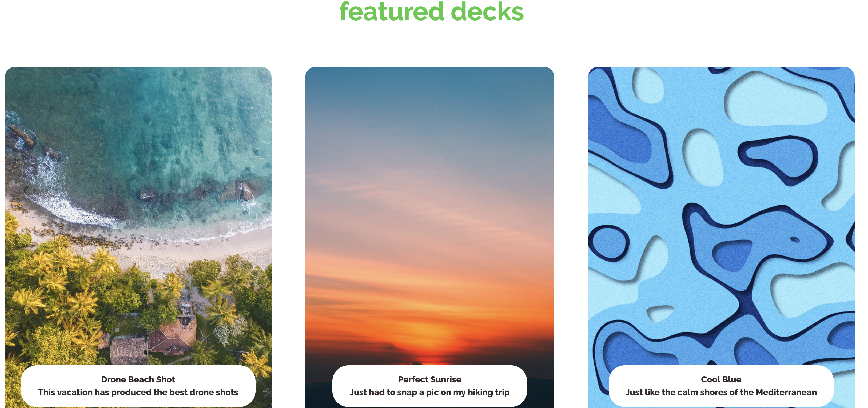Click the small dark dot in Cool Blue pattern

pos(795,239)
